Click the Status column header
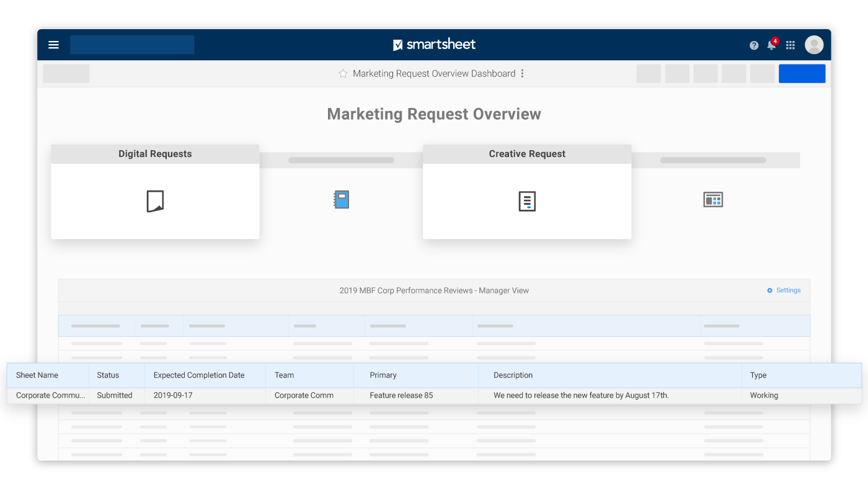 click(108, 375)
